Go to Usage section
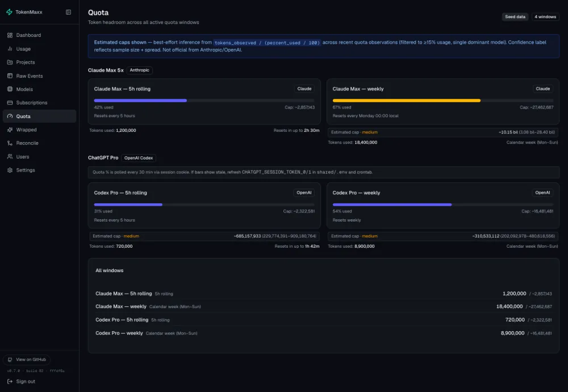The height and width of the screenshot is (392, 568). click(40, 48)
